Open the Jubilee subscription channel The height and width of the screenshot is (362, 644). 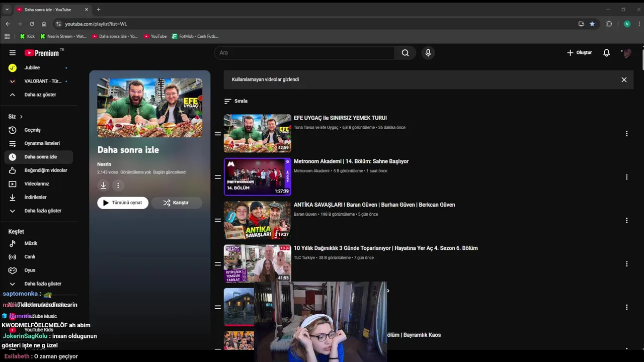(38, 67)
